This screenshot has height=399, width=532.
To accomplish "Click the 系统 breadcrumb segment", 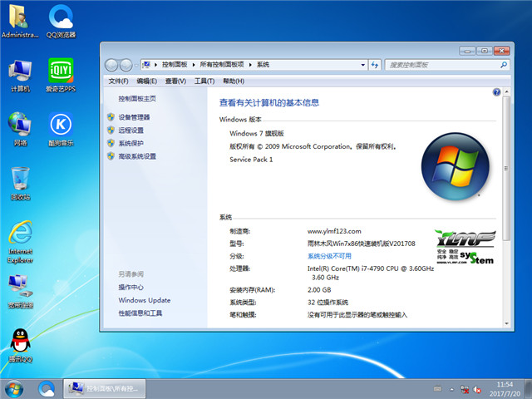I will click(263, 65).
